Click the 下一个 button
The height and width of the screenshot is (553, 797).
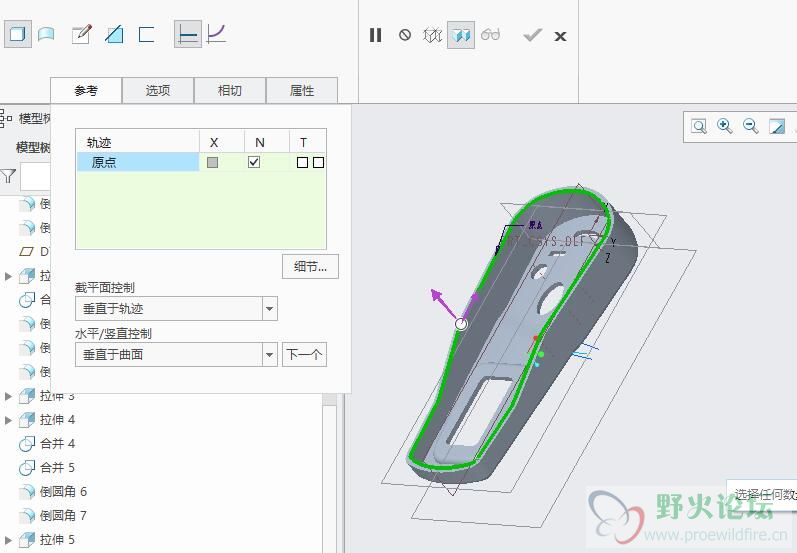tap(304, 354)
